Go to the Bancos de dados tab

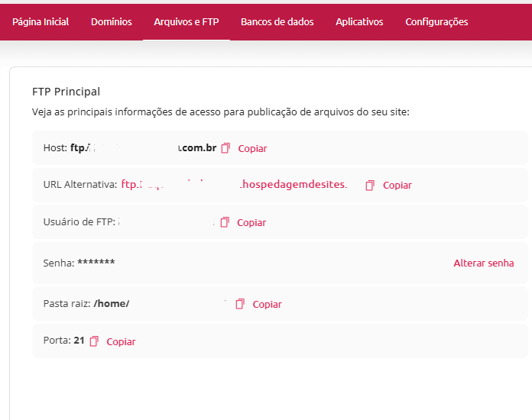click(277, 22)
